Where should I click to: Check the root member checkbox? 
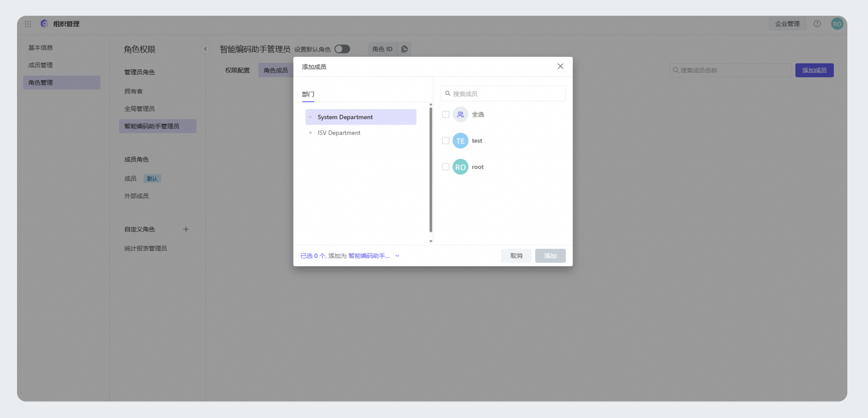446,167
